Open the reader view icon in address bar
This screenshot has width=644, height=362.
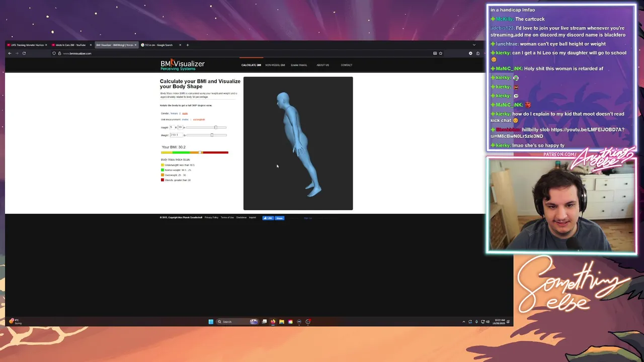(435, 53)
